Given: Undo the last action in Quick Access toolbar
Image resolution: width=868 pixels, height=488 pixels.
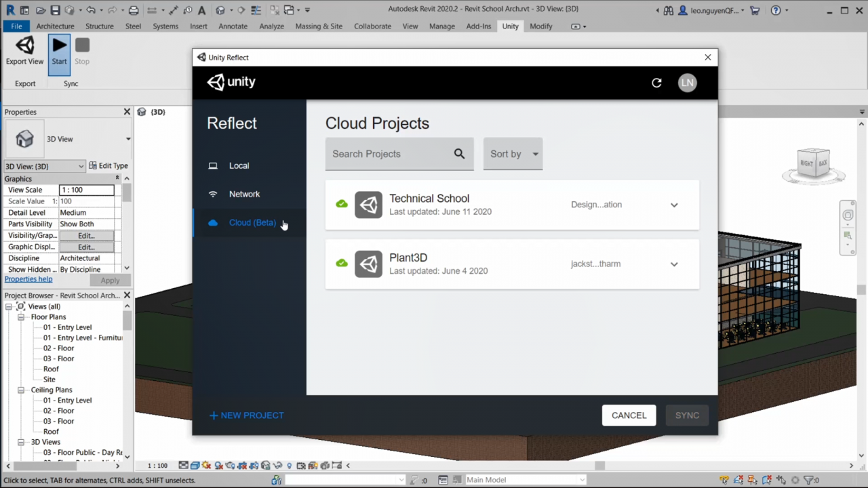Looking at the screenshot, I should point(91,10).
